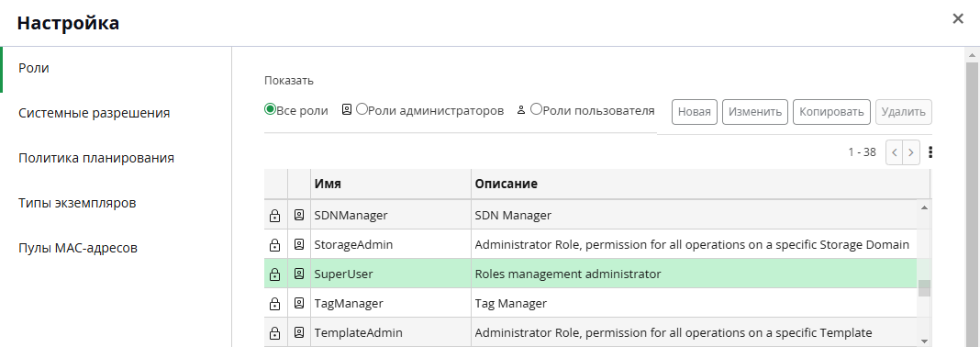The height and width of the screenshot is (347, 980).
Task: Click the user silhouette icon in filter bar
Action: (x=520, y=111)
